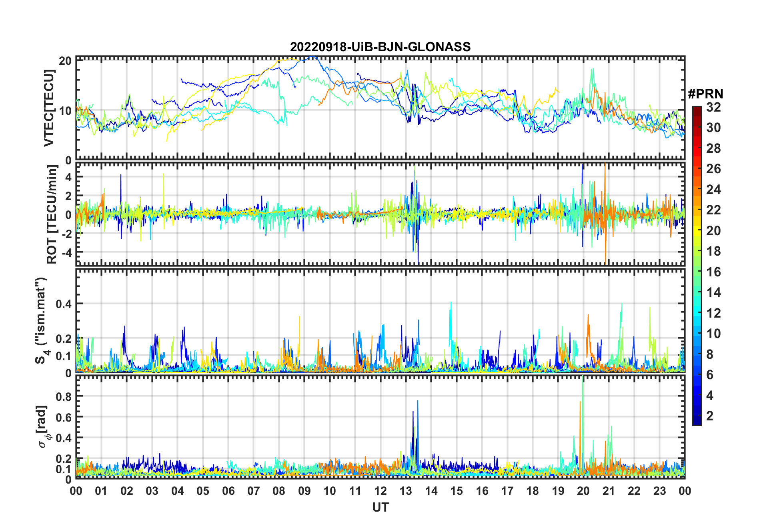Image resolution: width=761 pixels, height=532 pixels.
Task: Click x-axis hour tick label 21
Action: click(609, 491)
